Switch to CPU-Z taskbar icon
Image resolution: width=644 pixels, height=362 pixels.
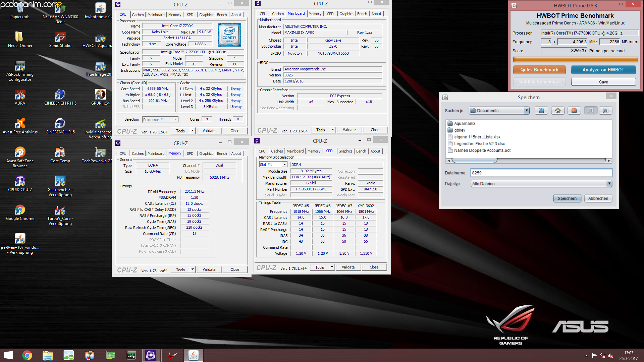coord(151,355)
